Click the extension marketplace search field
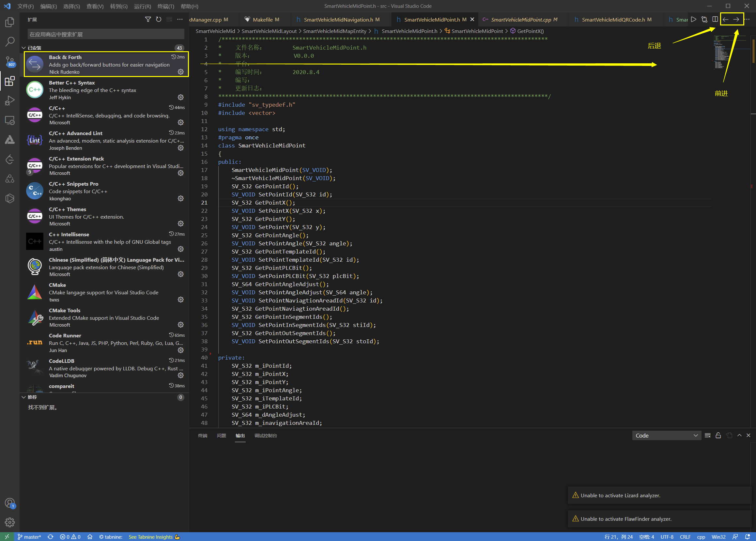 coord(105,34)
